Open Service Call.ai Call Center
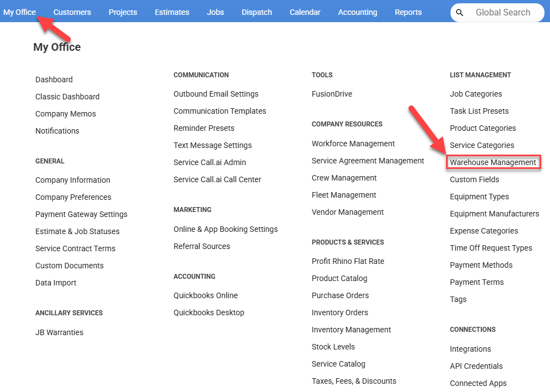 pyautogui.click(x=217, y=179)
